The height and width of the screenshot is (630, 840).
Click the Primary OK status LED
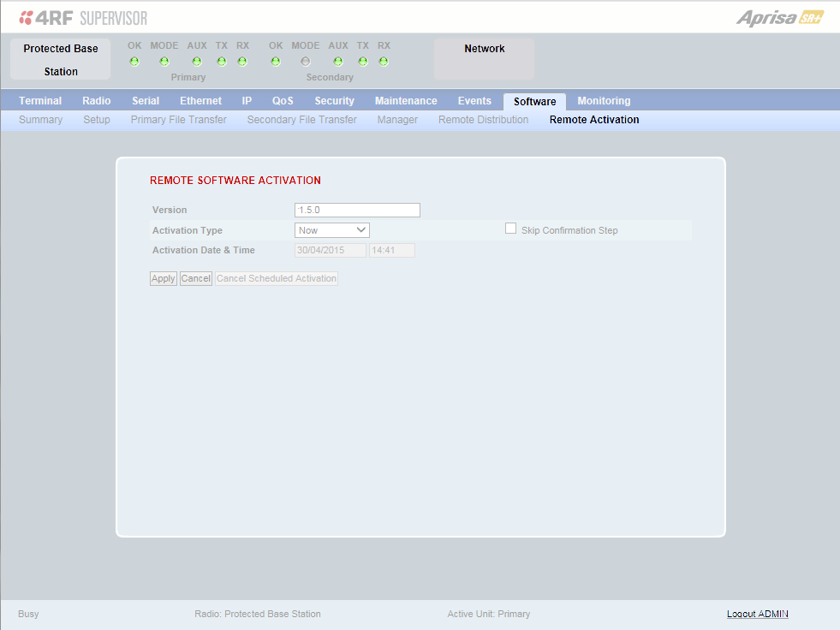click(x=134, y=62)
